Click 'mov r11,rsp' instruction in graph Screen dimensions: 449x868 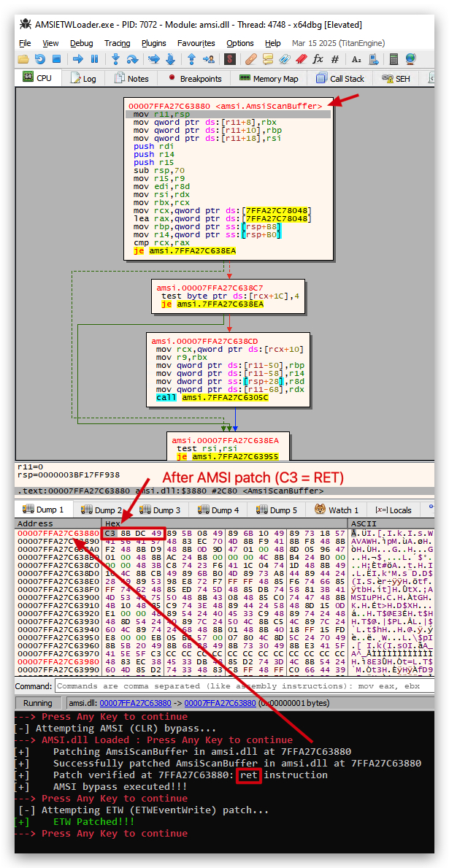(161, 114)
